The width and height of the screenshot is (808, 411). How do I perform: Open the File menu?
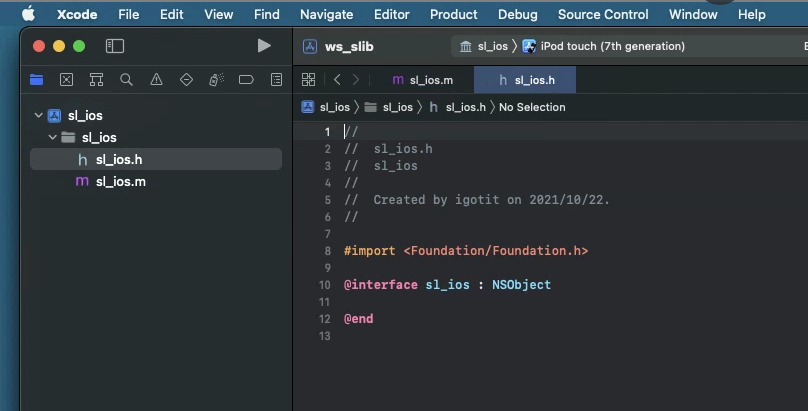[x=128, y=14]
